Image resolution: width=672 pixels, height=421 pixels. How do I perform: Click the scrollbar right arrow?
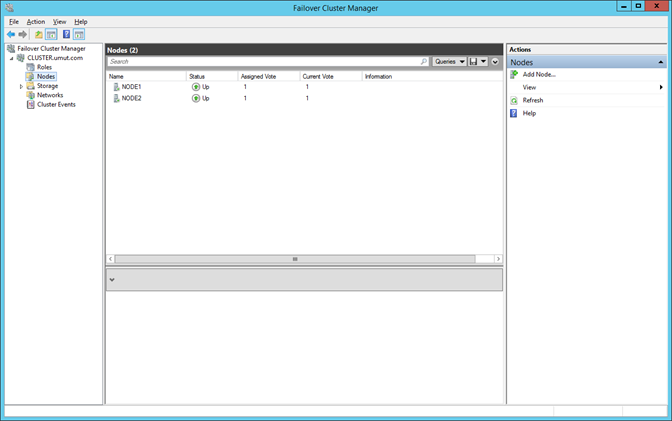click(x=498, y=259)
